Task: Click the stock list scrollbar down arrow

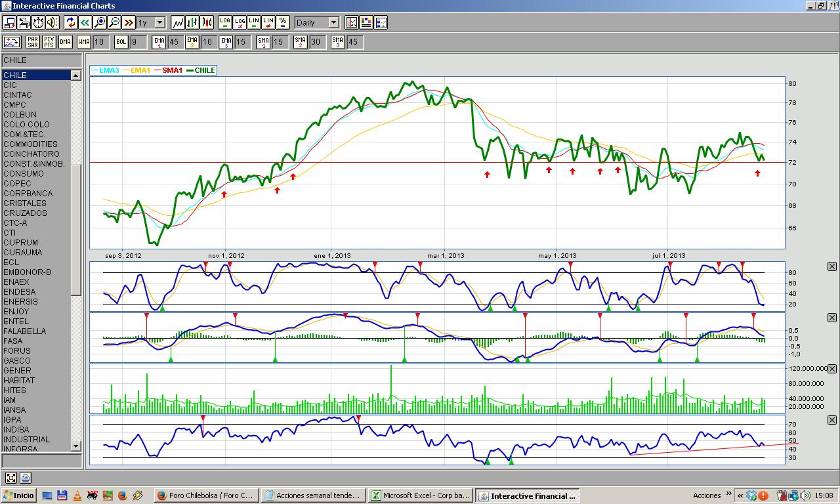Action: coord(76,446)
